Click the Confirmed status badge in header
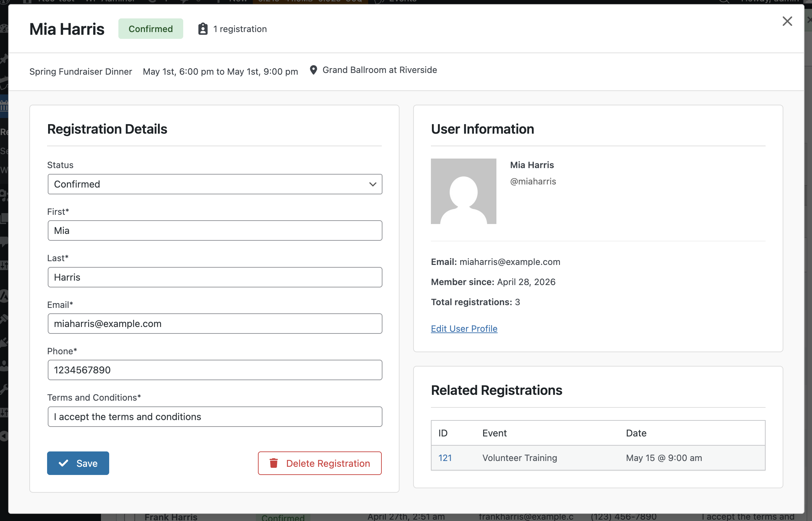Image resolution: width=812 pixels, height=521 pixels. click(x=150, y=29)
